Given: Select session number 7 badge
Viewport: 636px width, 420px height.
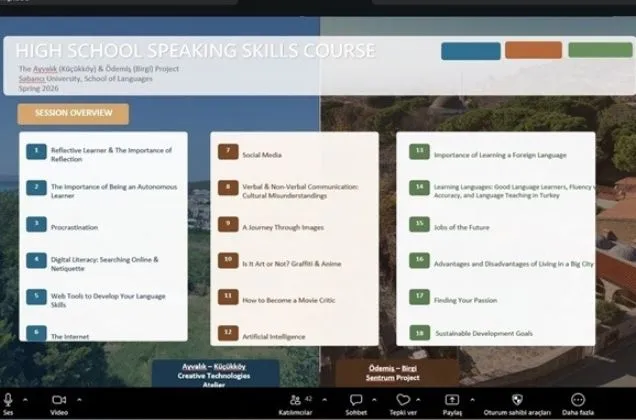Looking at the screenshot, I should tap(228, 151).
